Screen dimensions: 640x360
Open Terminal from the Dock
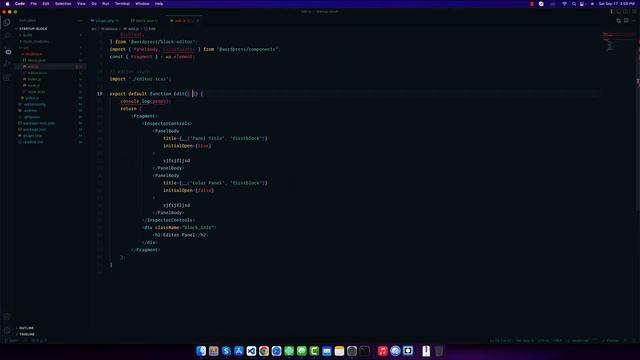364,351
